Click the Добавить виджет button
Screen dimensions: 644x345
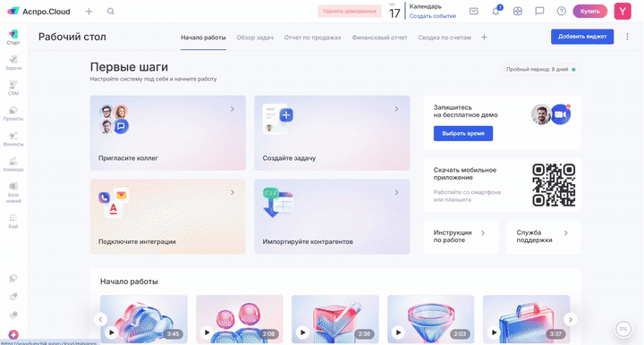pos(582,37)
